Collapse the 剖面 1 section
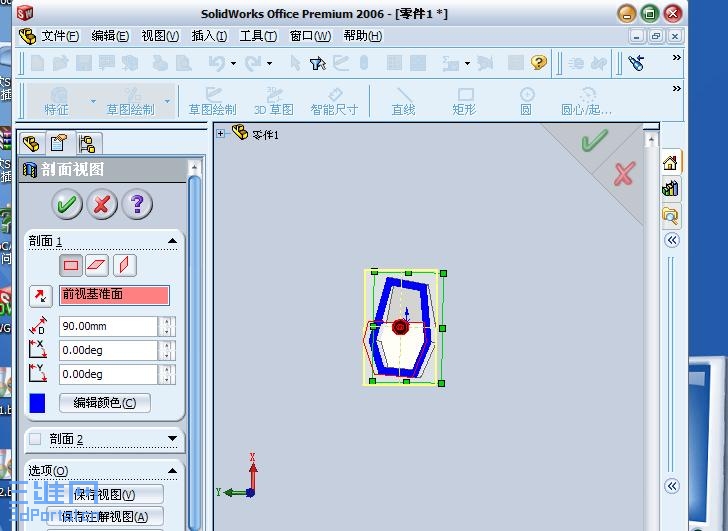Image resolution: width=728 pixels, height=531 pixels. point(172,240)
